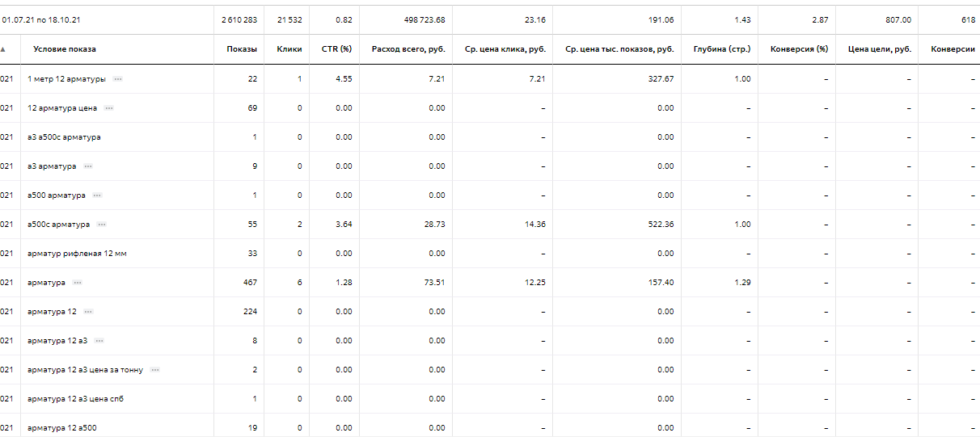Image resolution: width=980 pixels, height=437 pixels.
Task: Click the "Конверсия (%)" column header
Action: pos(799,49)
